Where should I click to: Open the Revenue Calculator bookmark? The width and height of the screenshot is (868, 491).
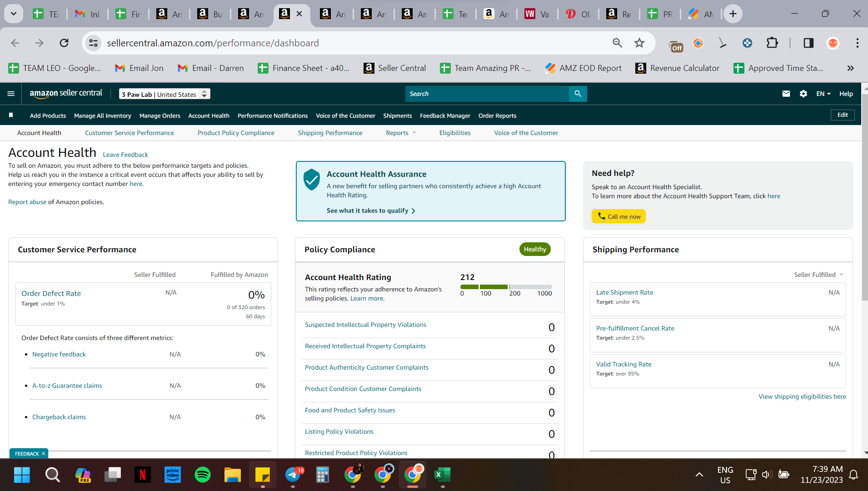677,68
